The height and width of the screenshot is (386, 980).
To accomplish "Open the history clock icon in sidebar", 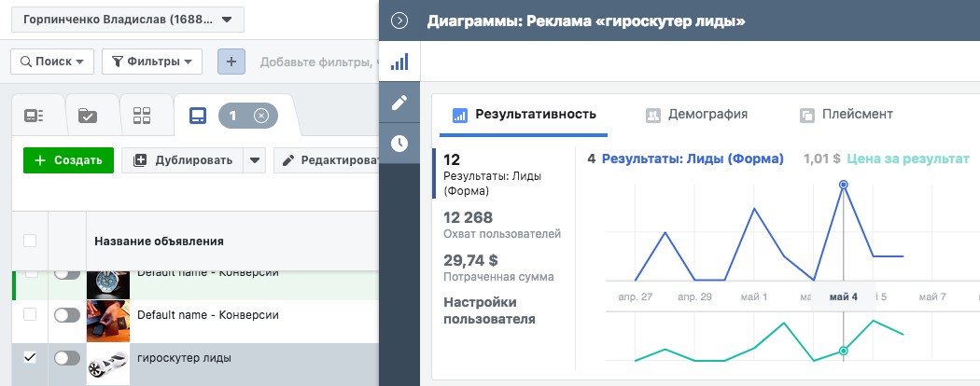I will pos(399,144).
